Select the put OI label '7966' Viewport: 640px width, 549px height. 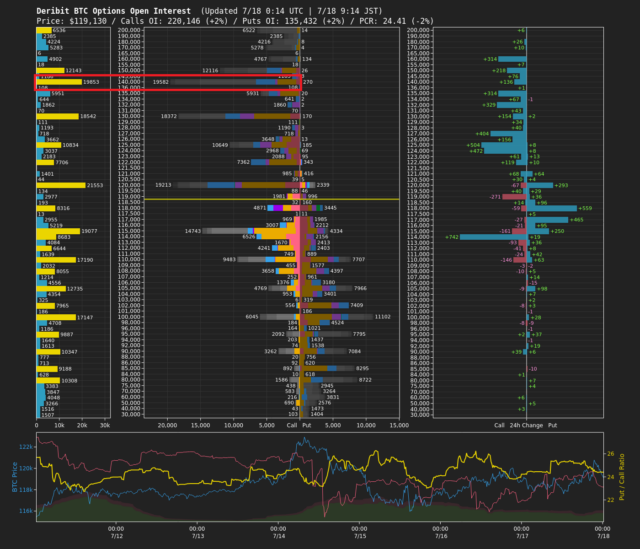tap(360, 288)
